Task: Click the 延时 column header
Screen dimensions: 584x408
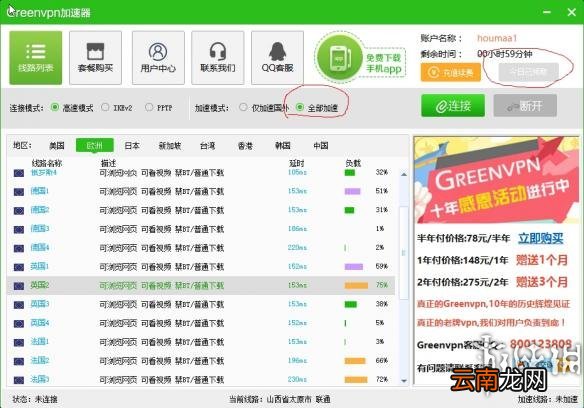Action: [x=297, y=163]
